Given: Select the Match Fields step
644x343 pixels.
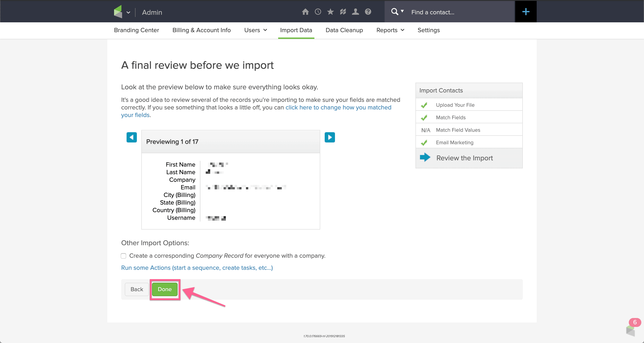Looking at the screenshot, I should coord(469,117).
